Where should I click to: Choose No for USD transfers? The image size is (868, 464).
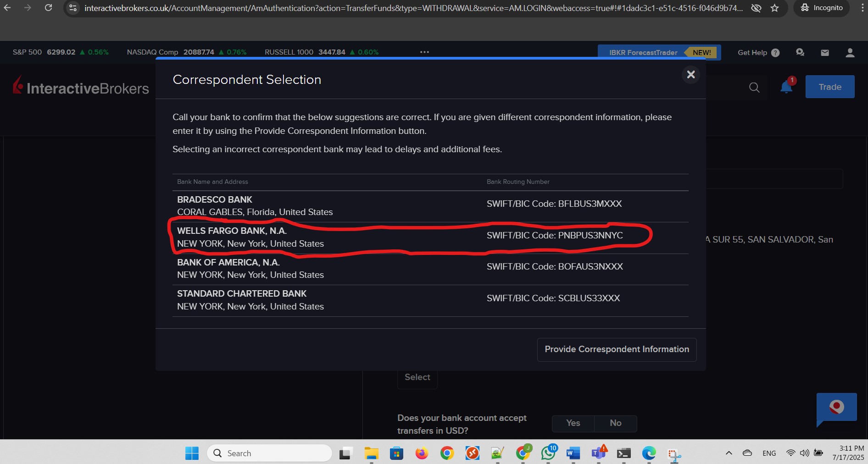click(x=616, y=423)
